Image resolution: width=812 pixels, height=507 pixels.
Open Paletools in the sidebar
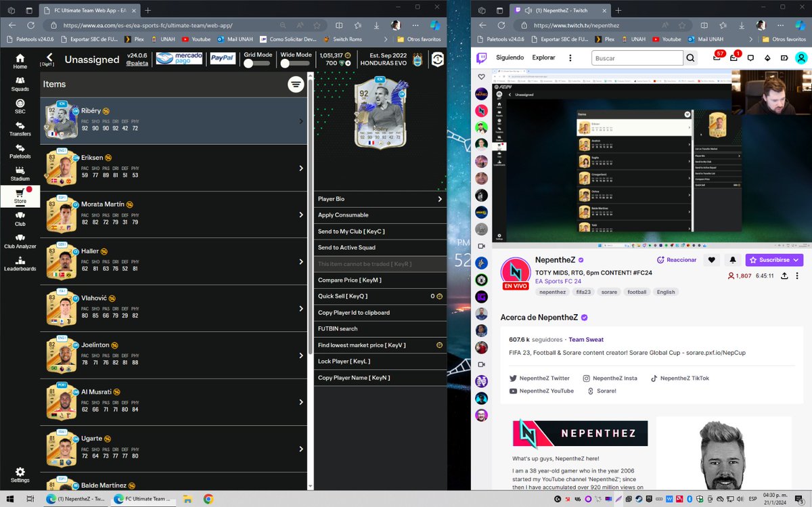coord(20,151)
